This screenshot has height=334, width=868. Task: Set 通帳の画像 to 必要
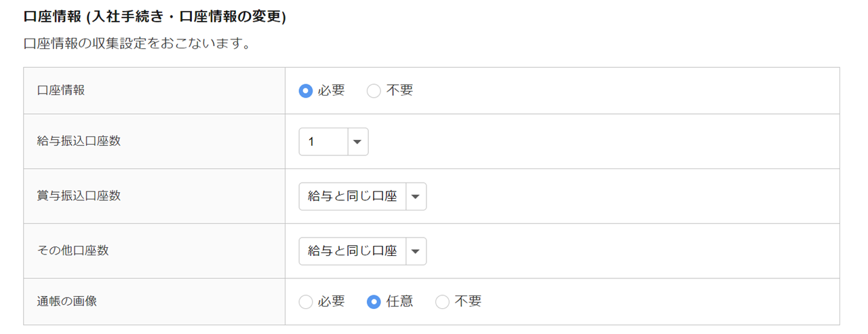[x=306, y=302]
